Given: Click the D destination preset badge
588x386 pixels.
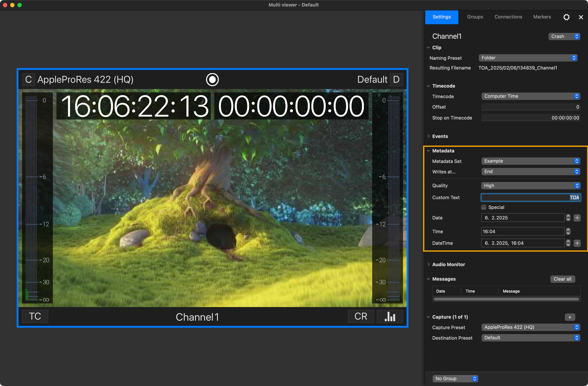Looking at the screenshot, I should (396, 80).
